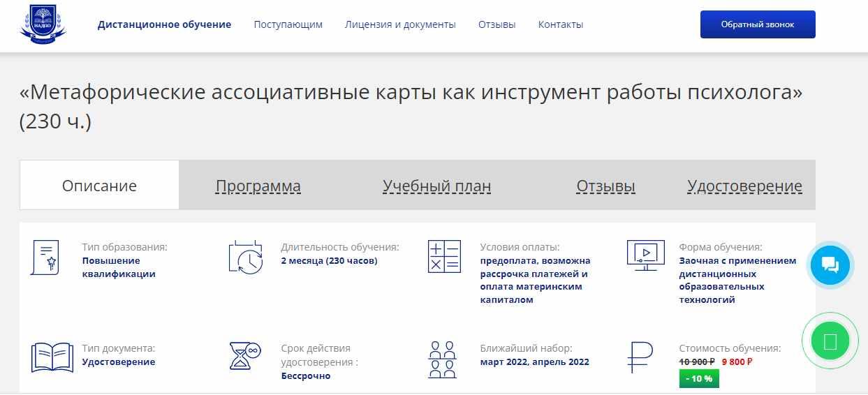Image resolution: width=868 pixels, height=395 pixels.
Task: Click the Удостоверение document type value
Action: click(x=119, y=362)
